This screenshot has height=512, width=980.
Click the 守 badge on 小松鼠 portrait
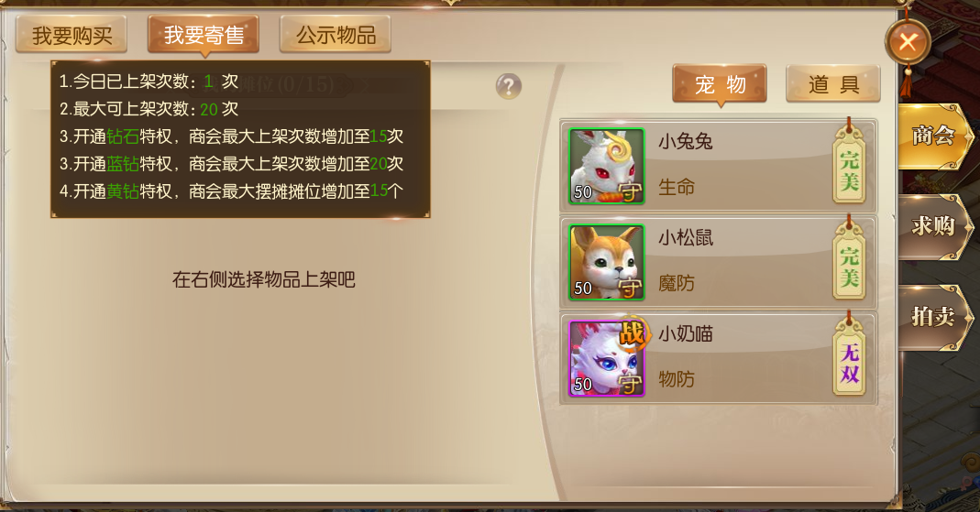630,289
